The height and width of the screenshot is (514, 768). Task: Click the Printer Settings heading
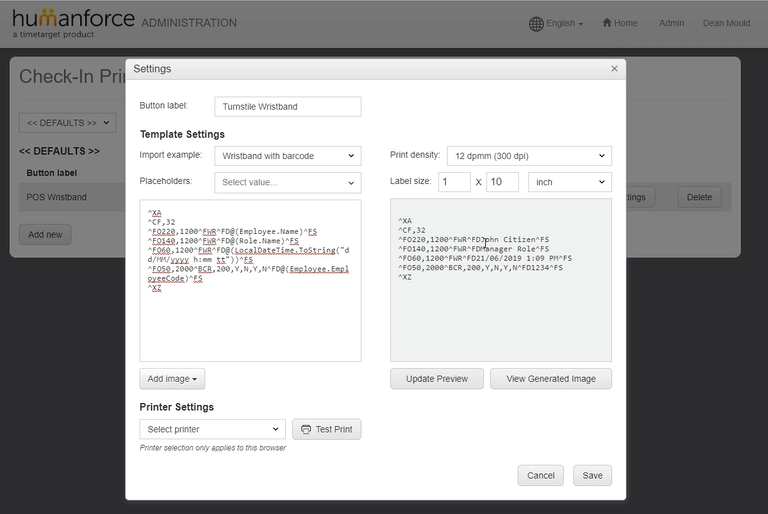pos(176,407)
